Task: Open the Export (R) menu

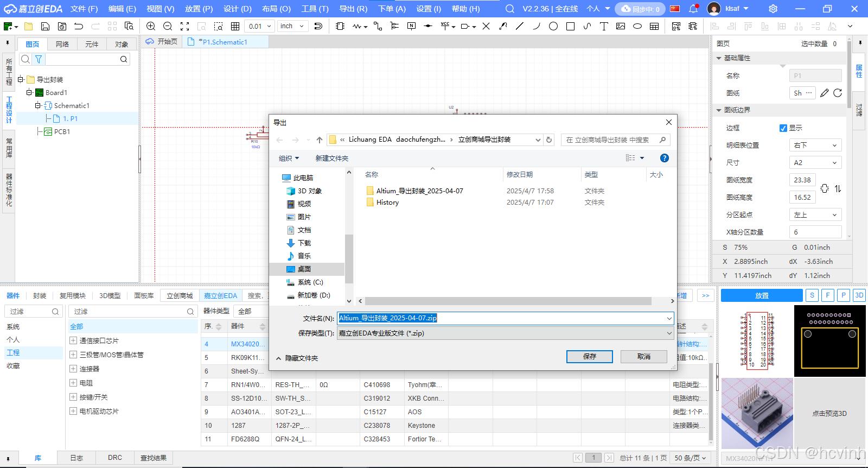Action: pos(353,9)
